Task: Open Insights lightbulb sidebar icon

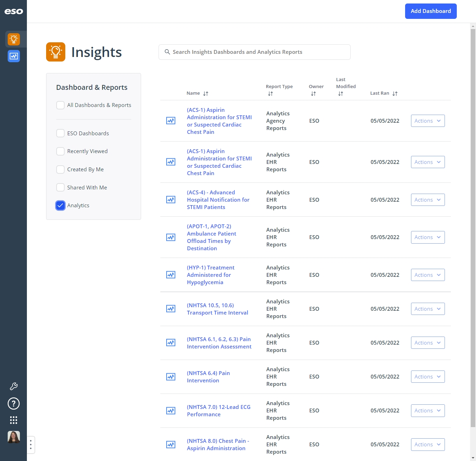Action: tap(14, 39)
